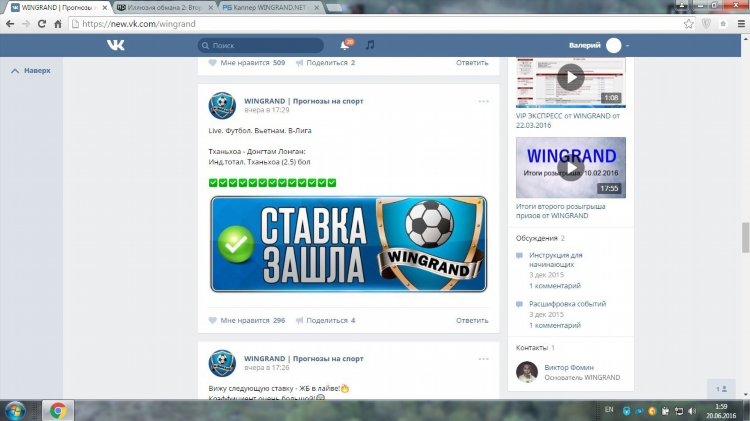Open the online friends button at bottom right
Viewport: 750px width, 421px height.
pos(721,389)
